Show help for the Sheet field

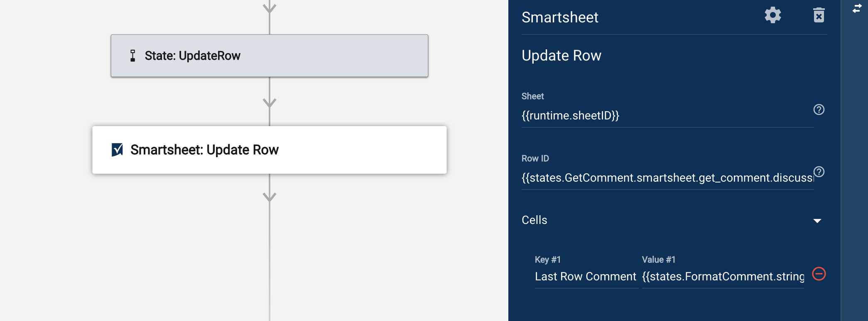pos(819,109)
